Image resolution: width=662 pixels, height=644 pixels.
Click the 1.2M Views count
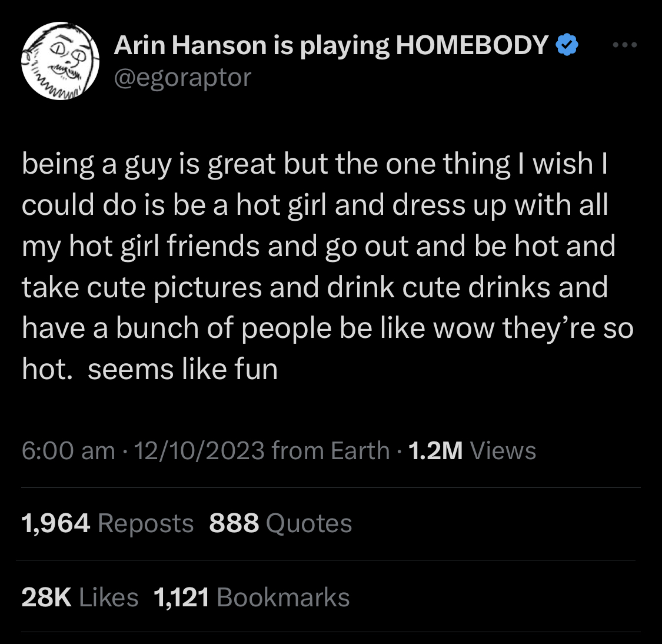(x=473, y=450)
